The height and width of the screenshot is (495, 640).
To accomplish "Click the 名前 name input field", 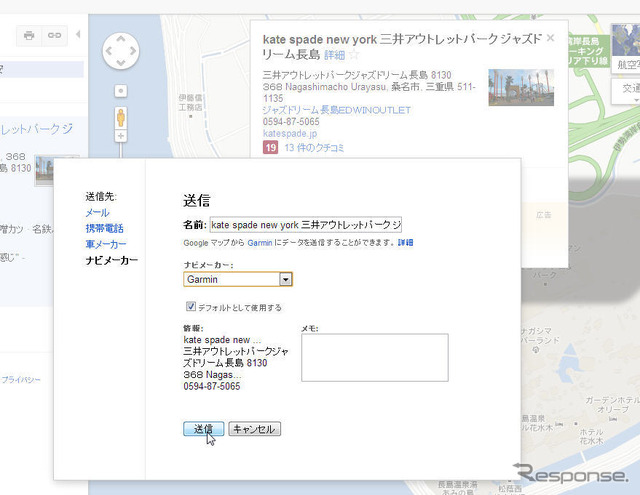I will tap(306, 225).
